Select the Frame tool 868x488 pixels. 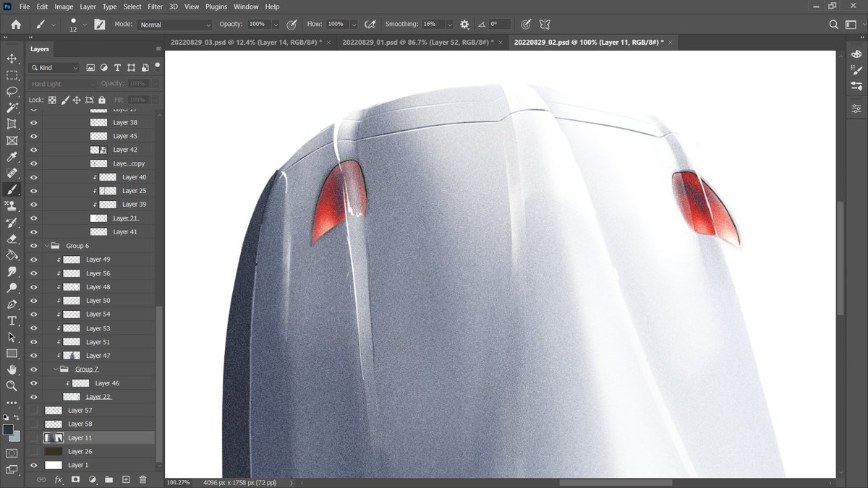12,141
